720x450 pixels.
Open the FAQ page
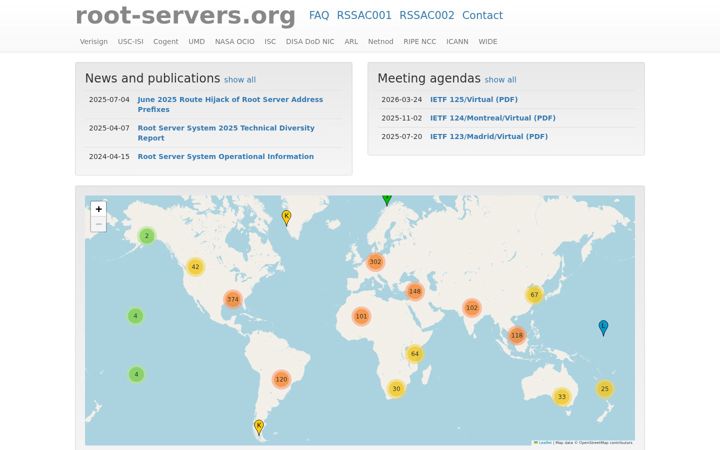point(319,15)
